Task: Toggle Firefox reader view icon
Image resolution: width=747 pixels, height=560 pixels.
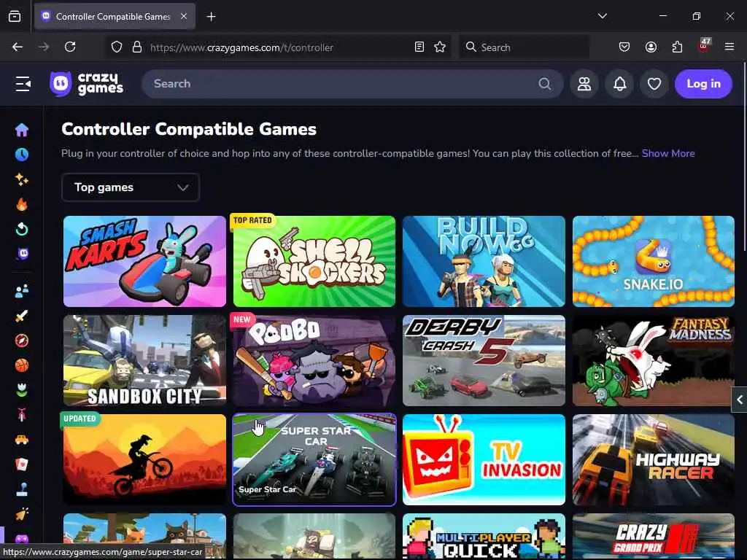Action: 419,47
